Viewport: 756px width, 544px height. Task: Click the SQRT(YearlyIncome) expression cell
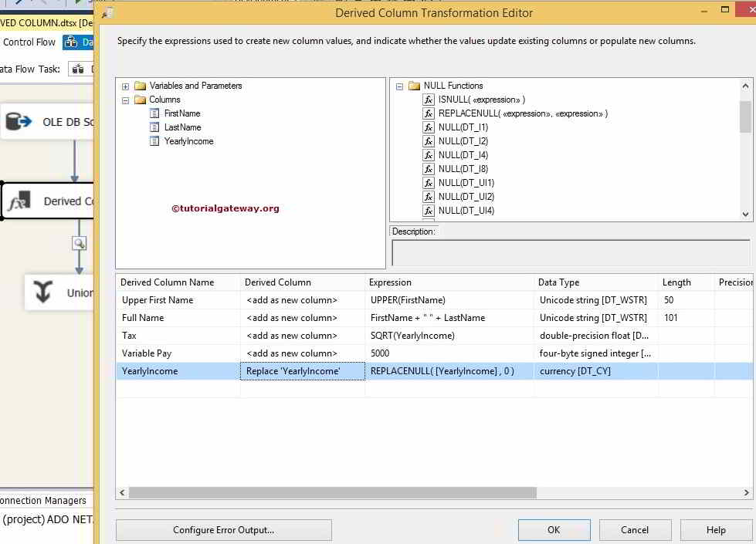click(x=449, y=336)
